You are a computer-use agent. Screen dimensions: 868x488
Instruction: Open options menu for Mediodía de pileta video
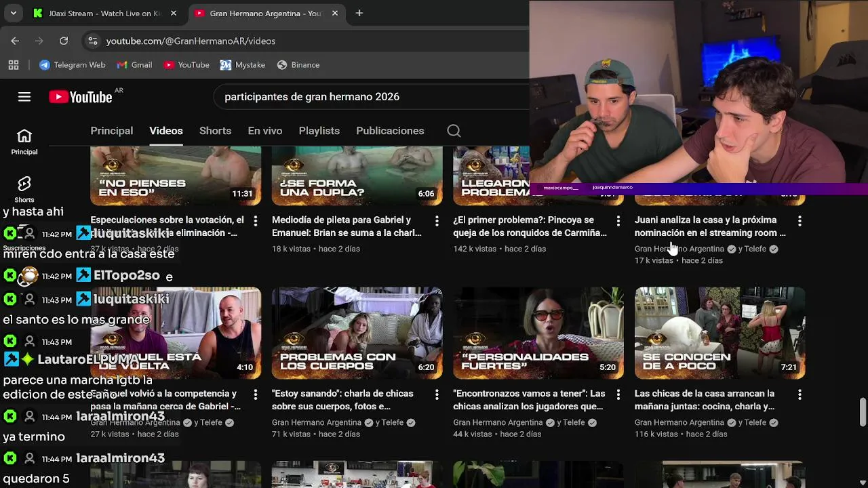[437, 221]
